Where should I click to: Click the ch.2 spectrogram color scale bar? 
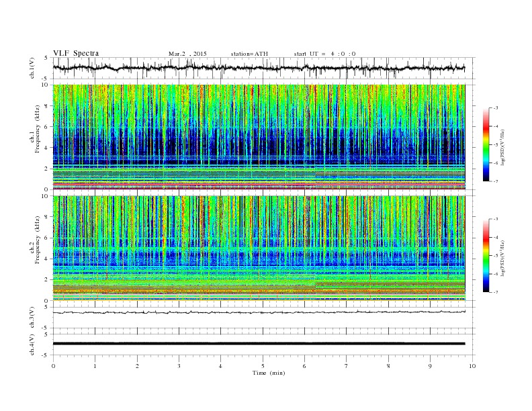(486, 255)
